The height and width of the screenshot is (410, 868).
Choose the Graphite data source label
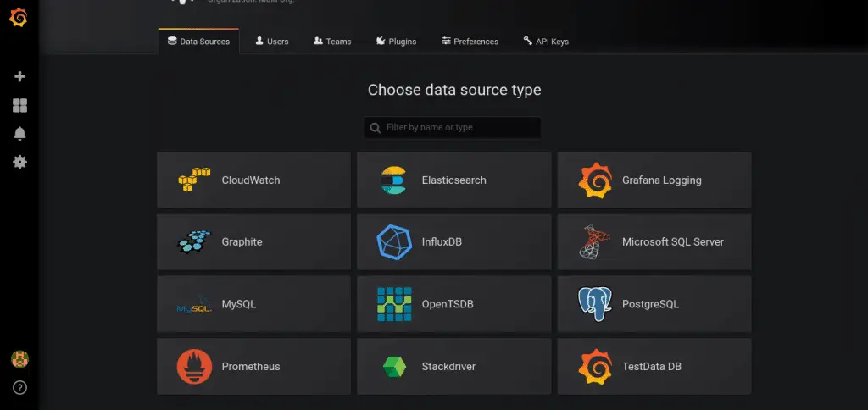click(x=242, y=242)
